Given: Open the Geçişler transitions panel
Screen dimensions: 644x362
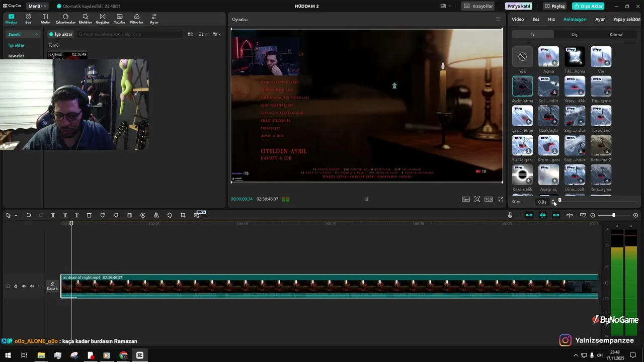Looking at the screenshot, I should [103, 19].
